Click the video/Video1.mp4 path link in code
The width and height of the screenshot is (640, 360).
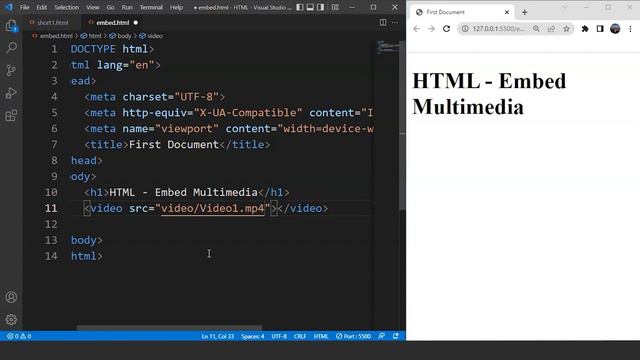(213, 208)
